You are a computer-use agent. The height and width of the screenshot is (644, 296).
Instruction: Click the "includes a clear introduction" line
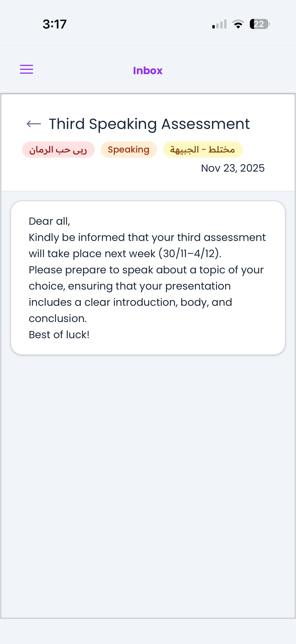coord(130,302)
